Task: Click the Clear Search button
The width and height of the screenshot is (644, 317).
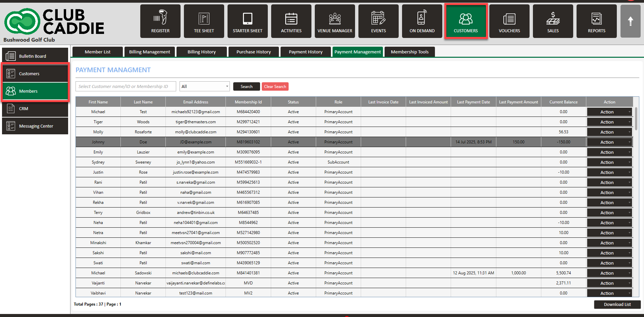Action: [x=275, y=87]
